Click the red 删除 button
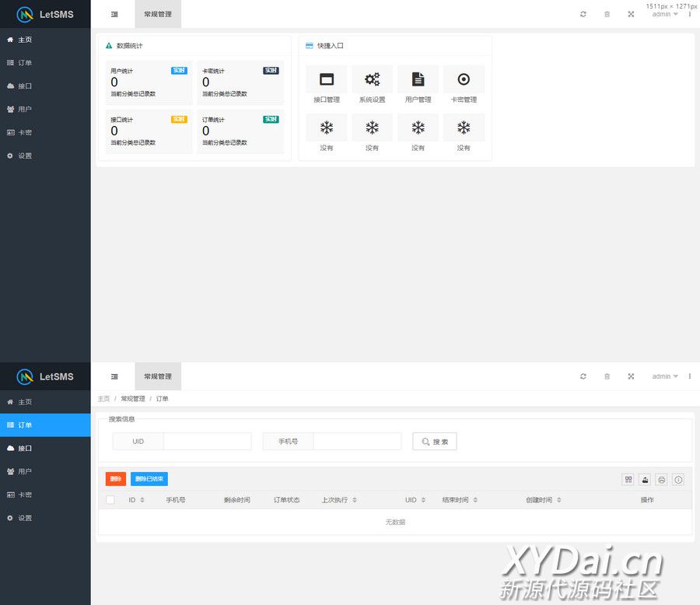The image size is (700, 605). (x=115, y=479)
